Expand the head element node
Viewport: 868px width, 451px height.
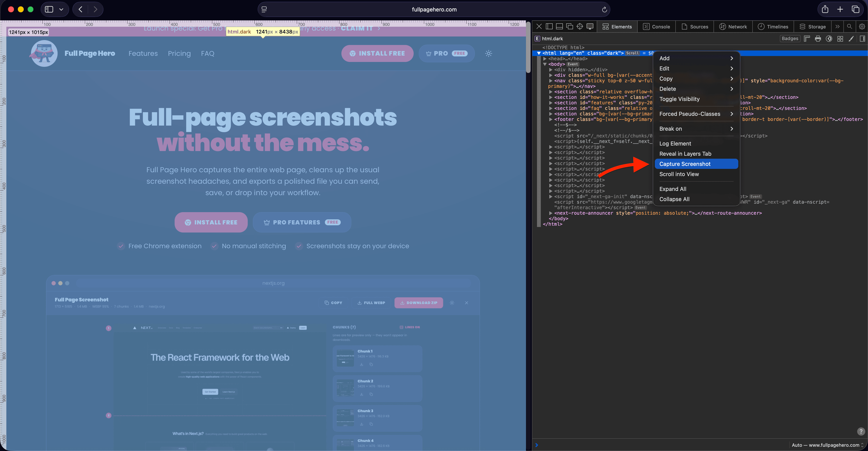tap(545, 59)
